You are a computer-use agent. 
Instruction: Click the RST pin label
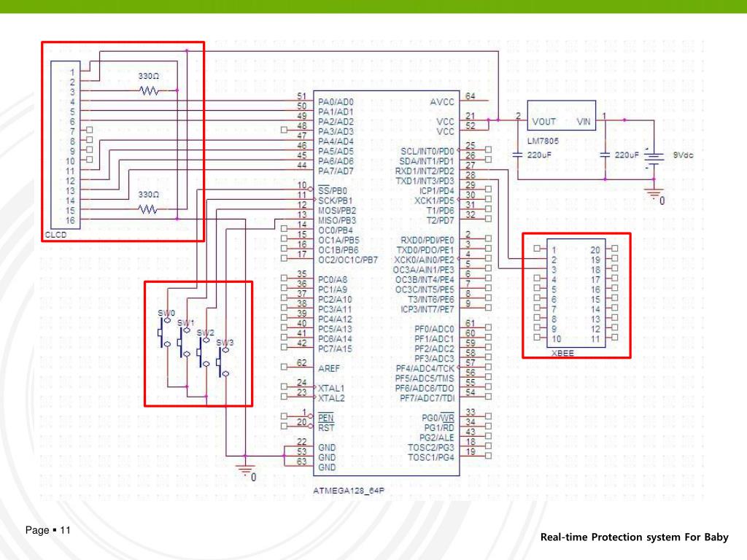pyautogui.click(x=326, y=427)
